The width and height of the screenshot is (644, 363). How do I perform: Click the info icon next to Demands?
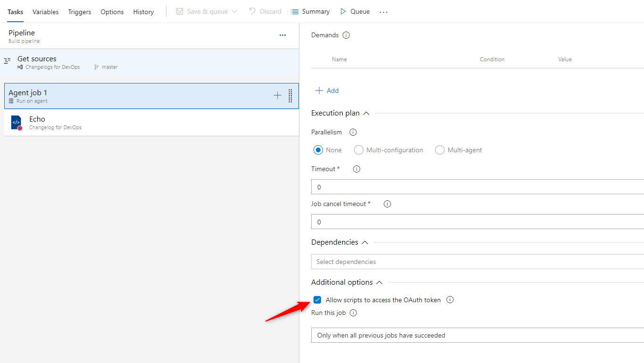tap(346, 35)
